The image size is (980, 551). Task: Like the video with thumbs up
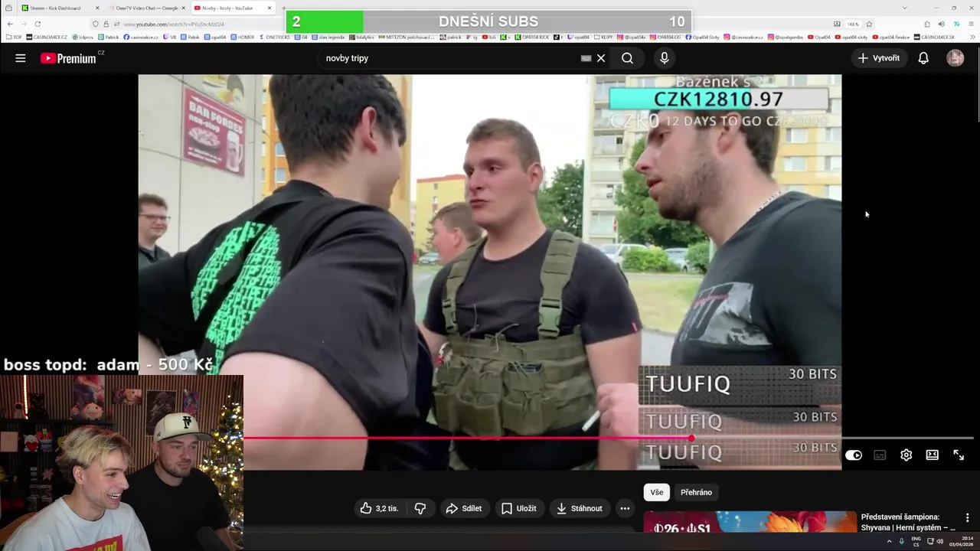(380, 508)
